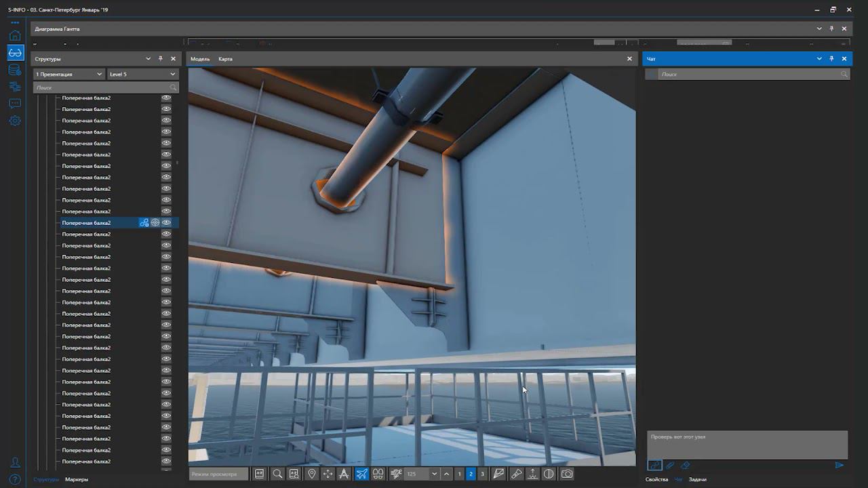
Task: Click the flashlight tool icon
Action: click(516, 474)
